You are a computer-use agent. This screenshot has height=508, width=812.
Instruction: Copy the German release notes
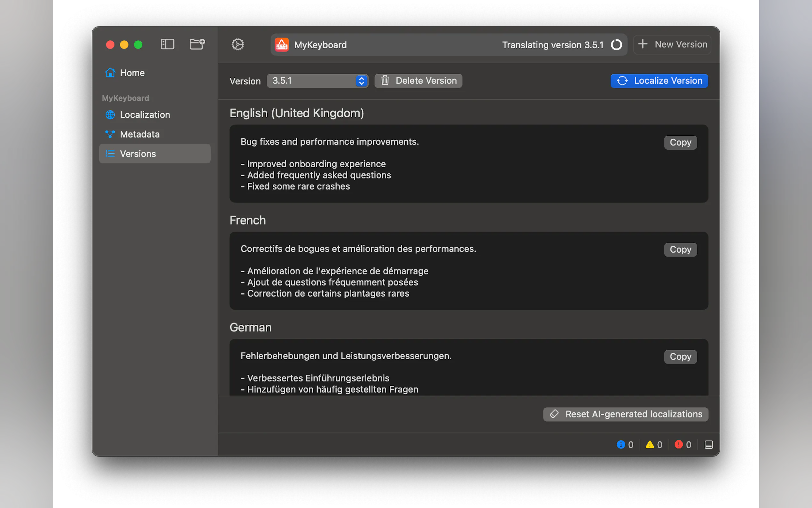680,357
